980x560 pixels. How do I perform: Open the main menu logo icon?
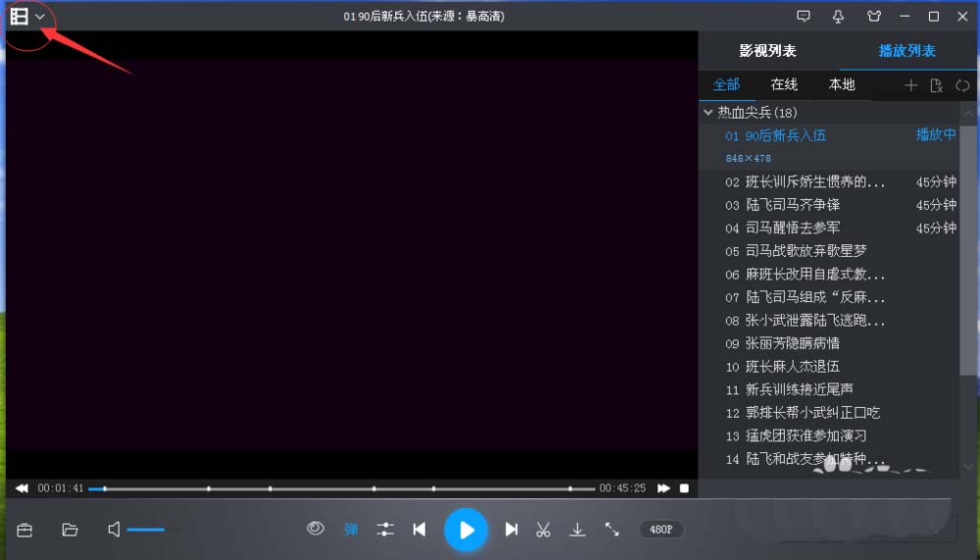20,17
